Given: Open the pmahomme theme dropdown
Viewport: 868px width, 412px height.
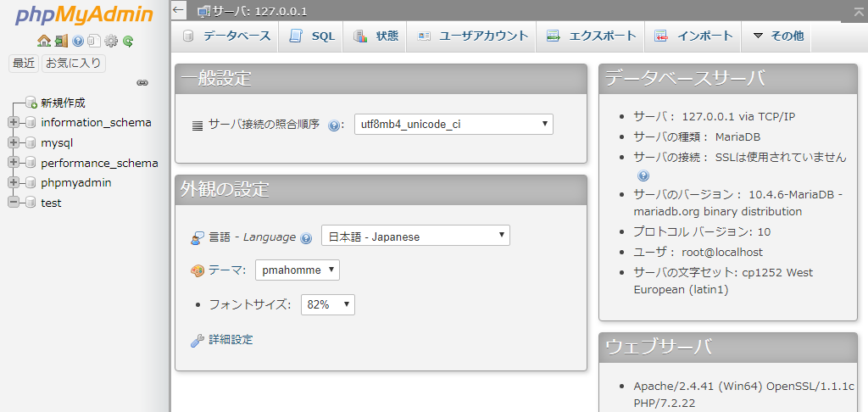Looking at the screenshot, I should [x=297, y=270].
